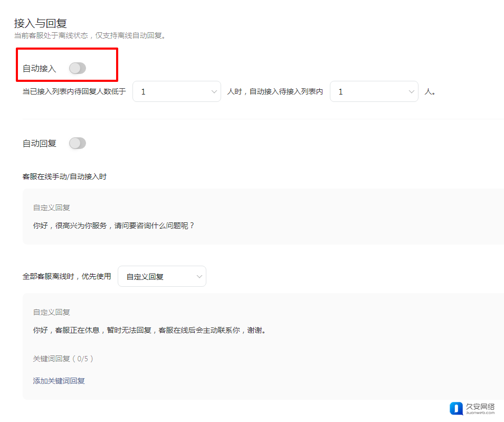Screen dimensions: 504x422
Task: Click the 客服正在休息 offline reply text
Action: (x=149, y=330)
